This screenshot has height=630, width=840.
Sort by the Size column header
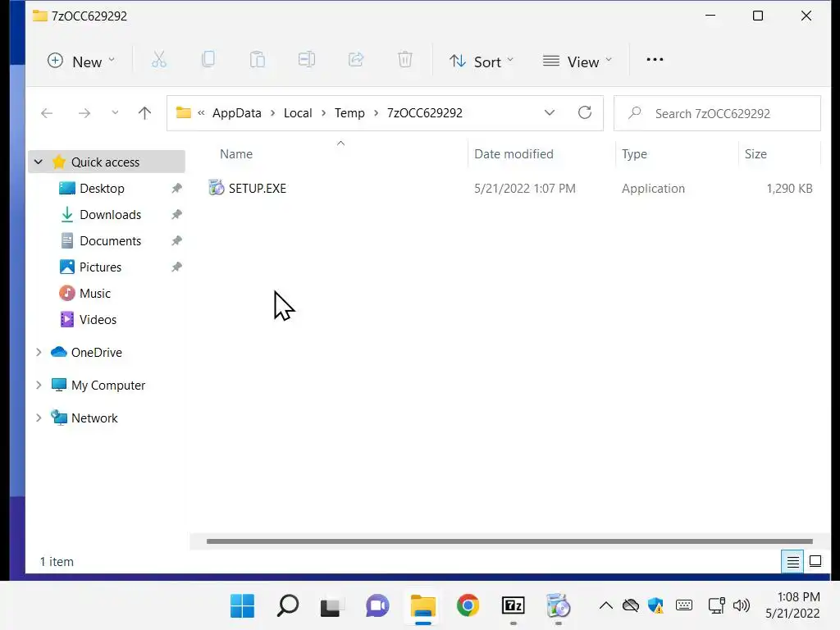[x=756, y=153]
